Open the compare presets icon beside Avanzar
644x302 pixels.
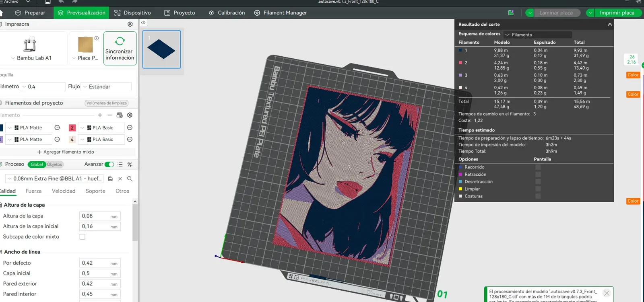[x=130, y=164]
